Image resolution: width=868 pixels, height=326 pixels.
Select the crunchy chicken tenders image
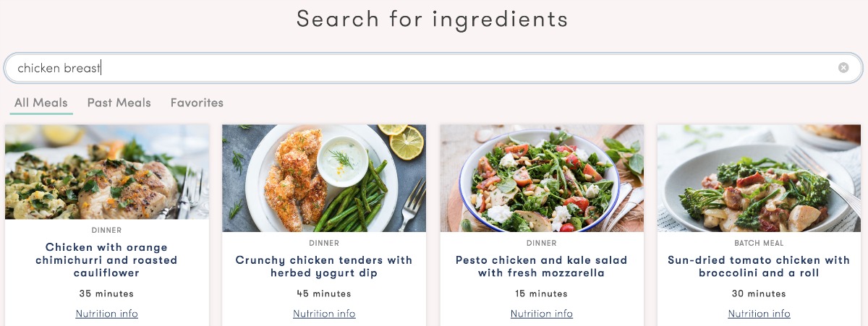pyautogui.click(x=324, y=178)
